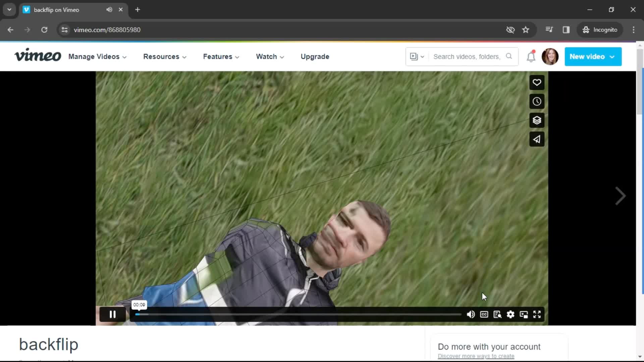
Task: Go to next video arrow
Action: [x=620, y=196]
